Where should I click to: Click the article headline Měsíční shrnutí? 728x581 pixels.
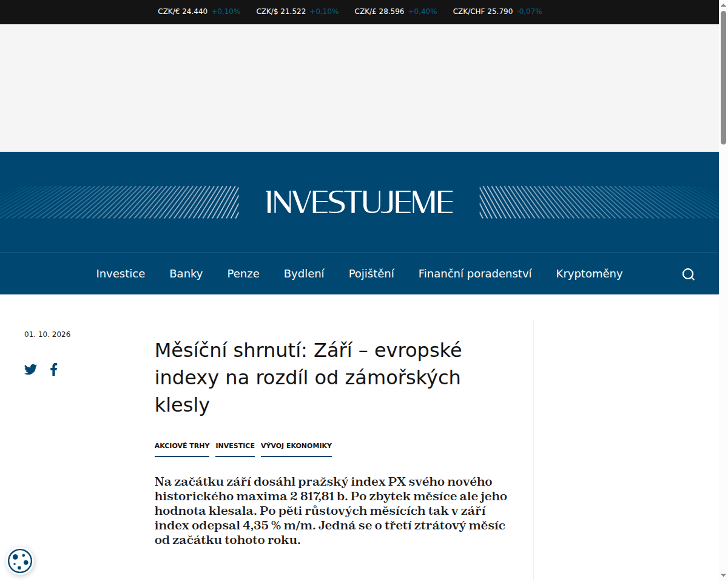[x=309, y=378]
